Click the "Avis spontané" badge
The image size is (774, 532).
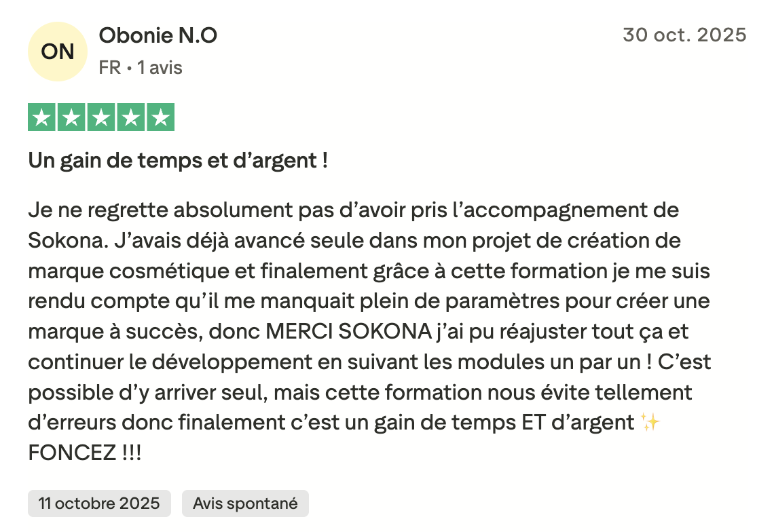pos(245,503)
